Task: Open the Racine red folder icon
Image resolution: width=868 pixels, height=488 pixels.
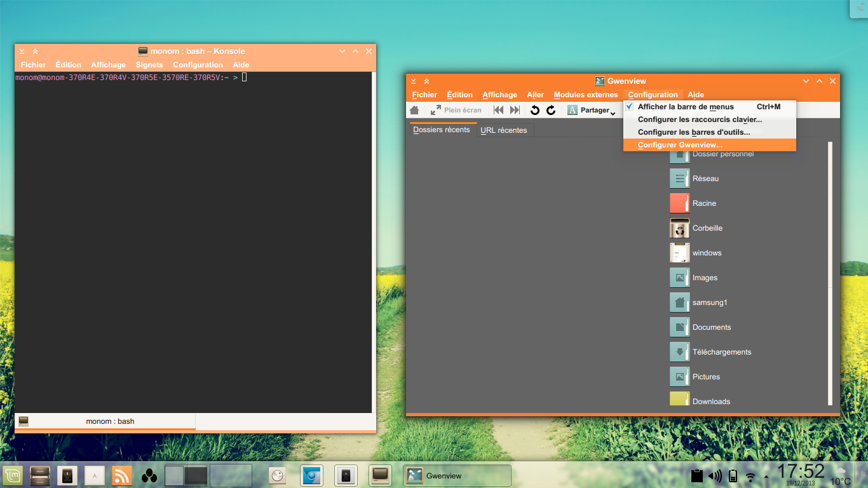Action: point(679,203)
